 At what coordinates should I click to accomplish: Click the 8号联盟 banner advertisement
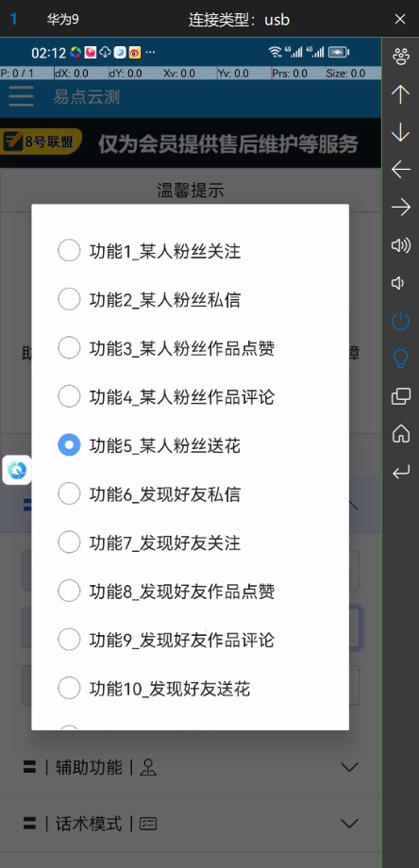191,143
